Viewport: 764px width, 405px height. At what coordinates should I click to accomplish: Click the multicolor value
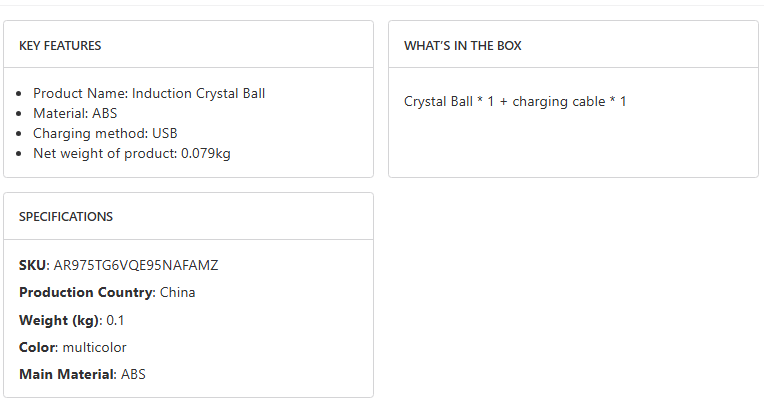coord(94,348)
